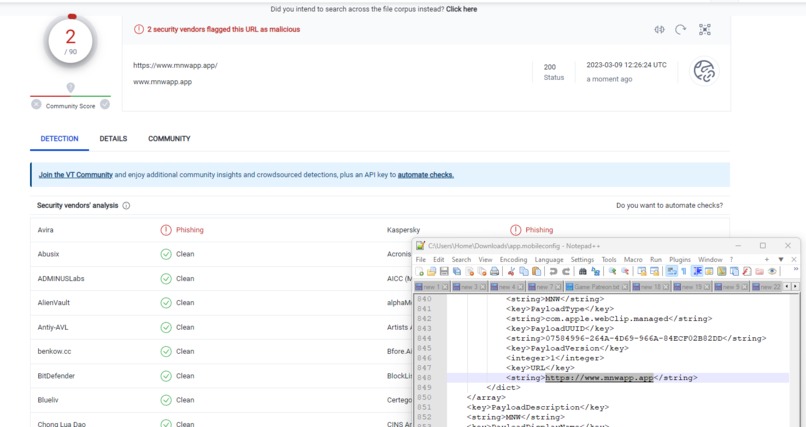
Task: Open the Language menu in Notepad++
Action: [x=549, y=259]
